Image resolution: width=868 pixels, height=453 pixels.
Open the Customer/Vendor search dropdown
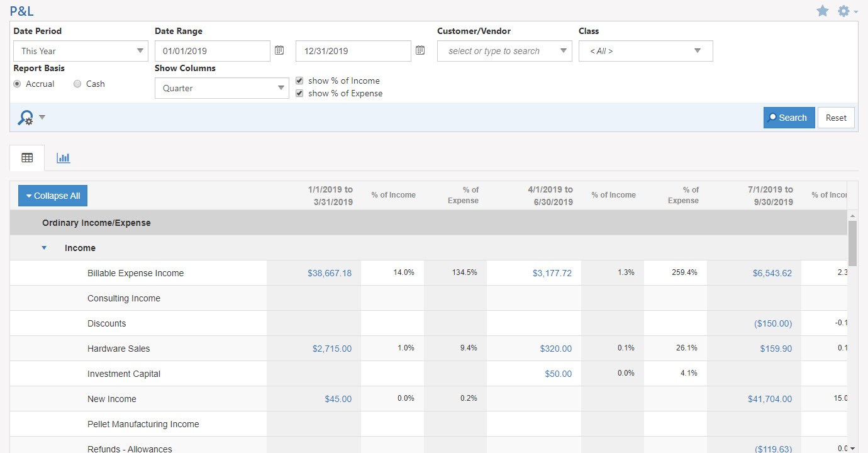click(x=504, y=51)
